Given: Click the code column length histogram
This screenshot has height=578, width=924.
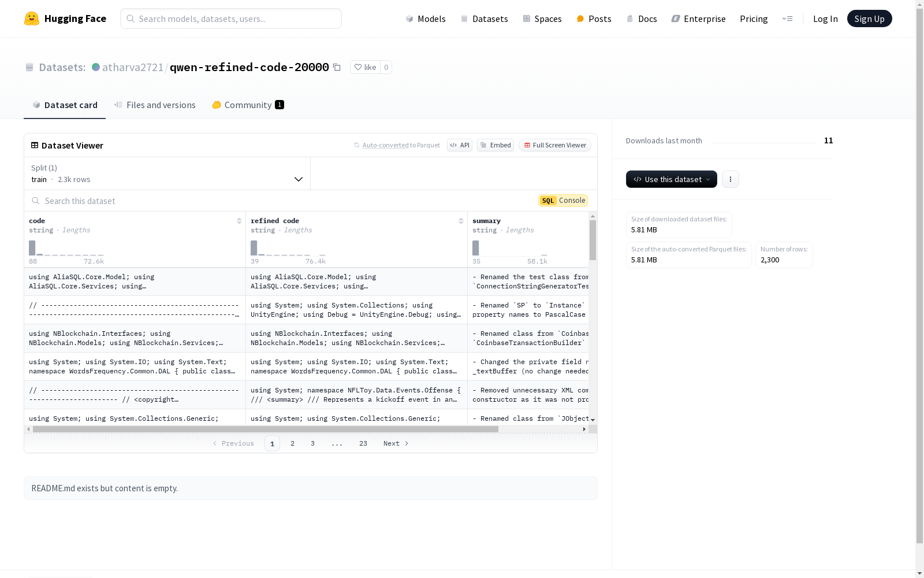Looking at the screenshot, I should pos(66,248).
